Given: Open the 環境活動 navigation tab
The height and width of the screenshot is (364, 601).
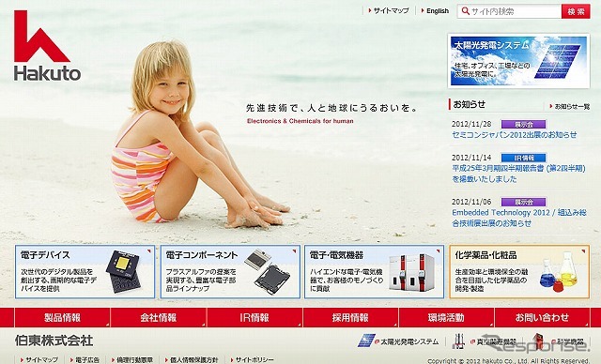Looking at the screenshot, I should point(446,318).
